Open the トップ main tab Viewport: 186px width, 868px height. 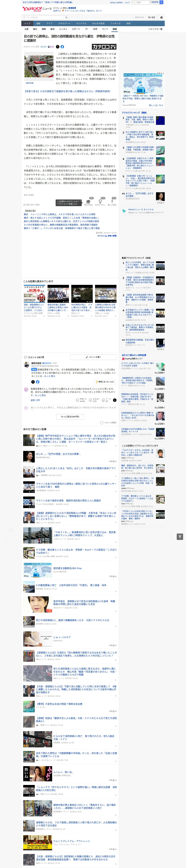[x=27, y=24]
